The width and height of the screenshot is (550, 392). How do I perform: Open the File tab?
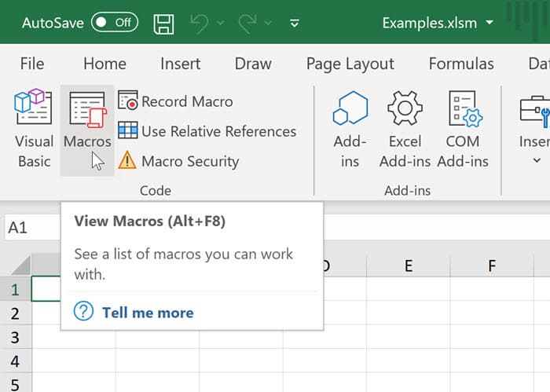point(32,64)
